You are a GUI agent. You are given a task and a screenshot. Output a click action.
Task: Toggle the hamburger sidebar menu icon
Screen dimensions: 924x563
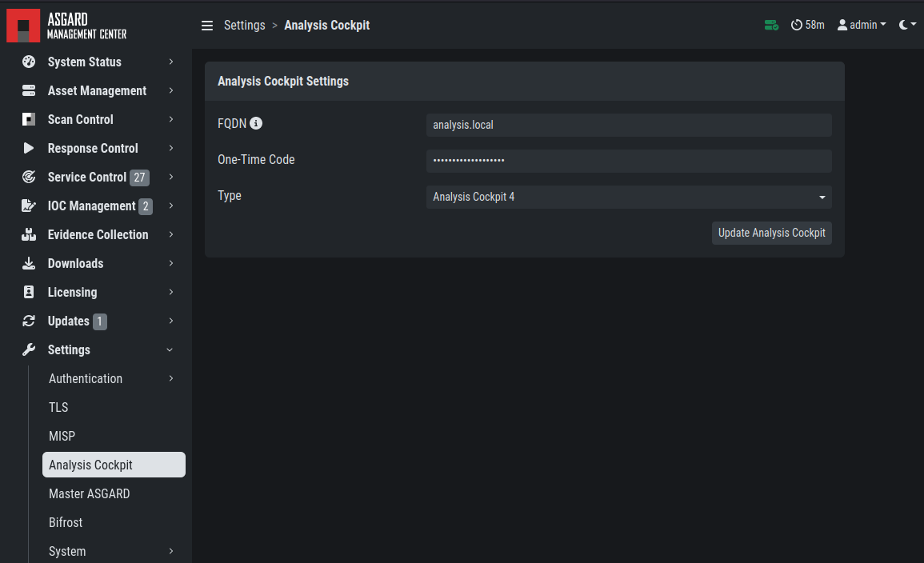207,26
